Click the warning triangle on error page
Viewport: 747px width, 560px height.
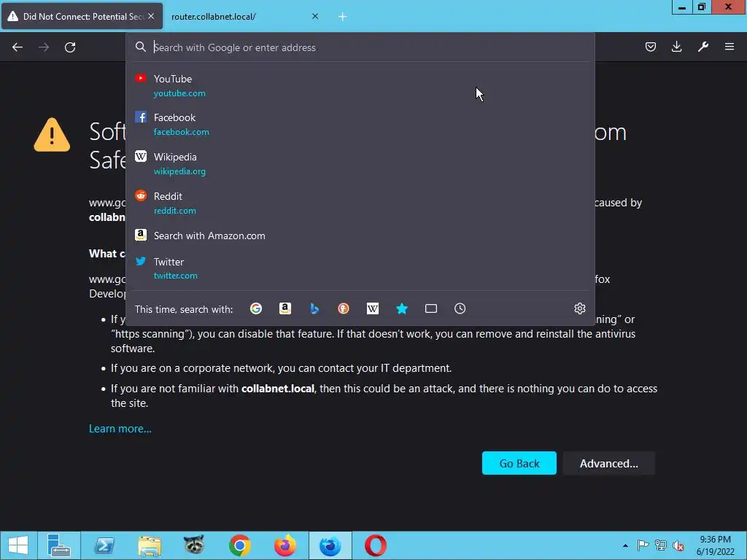click(x=52, y=135)
